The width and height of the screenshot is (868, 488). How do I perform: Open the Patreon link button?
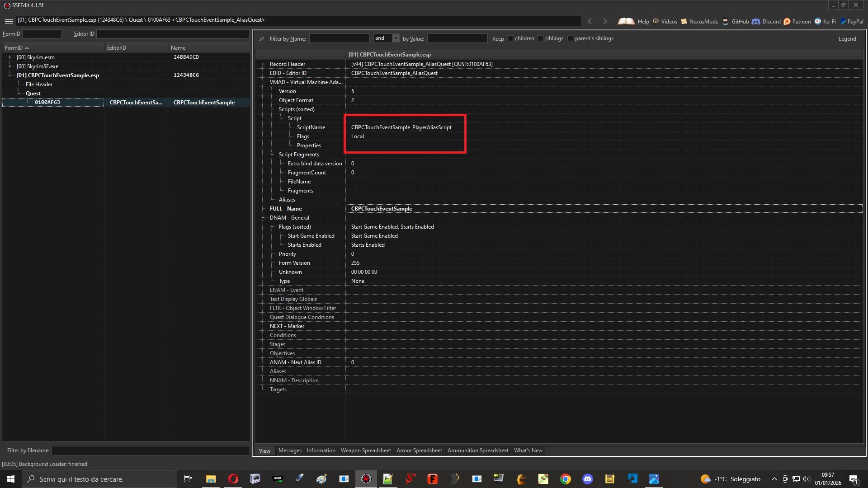(x=797, y=21)
